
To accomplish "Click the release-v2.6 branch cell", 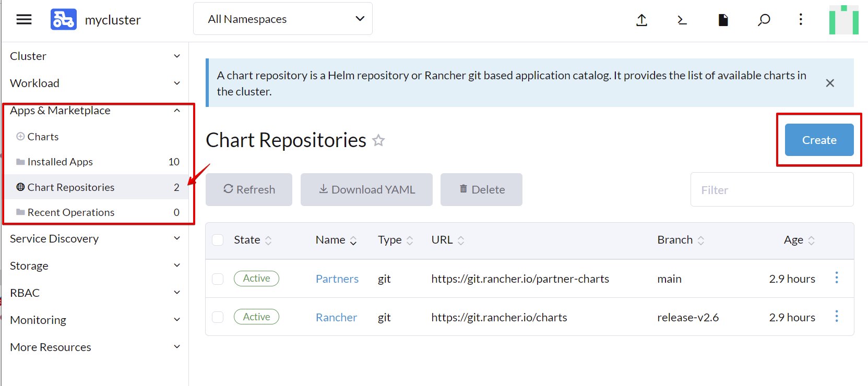I will 688,317.
